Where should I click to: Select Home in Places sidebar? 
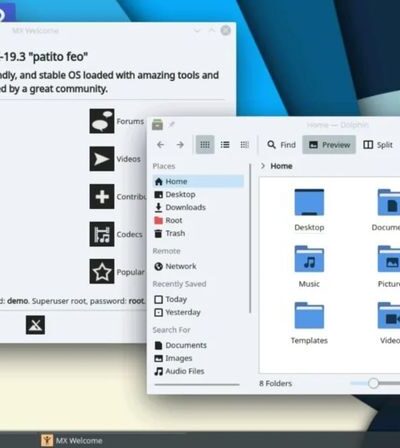click(x=198, y=181)
